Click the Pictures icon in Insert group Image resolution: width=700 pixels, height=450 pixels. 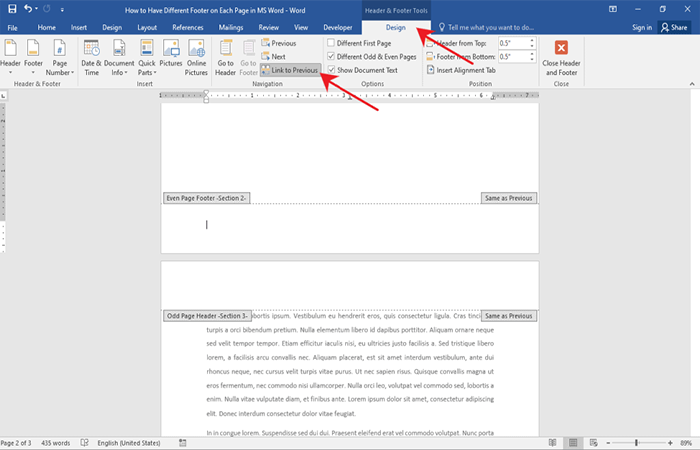coord(170,59)
